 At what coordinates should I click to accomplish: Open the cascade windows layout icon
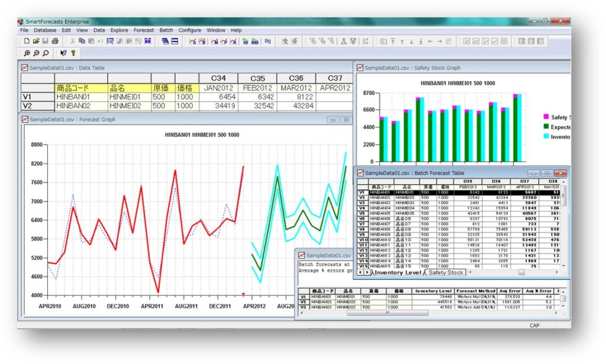(166, 41)
